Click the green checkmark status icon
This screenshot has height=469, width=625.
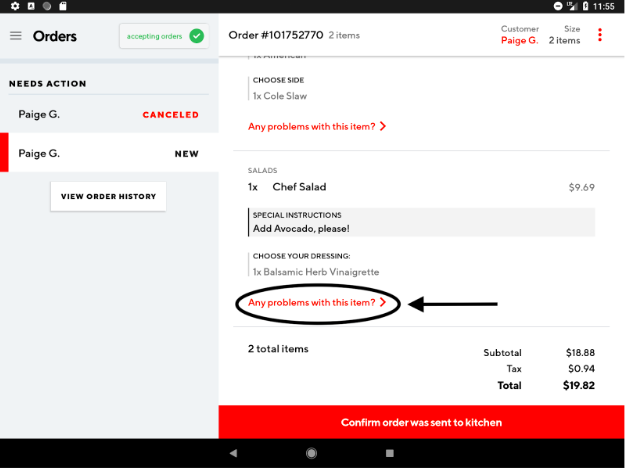pyautogui.click(x=197, y=36)
